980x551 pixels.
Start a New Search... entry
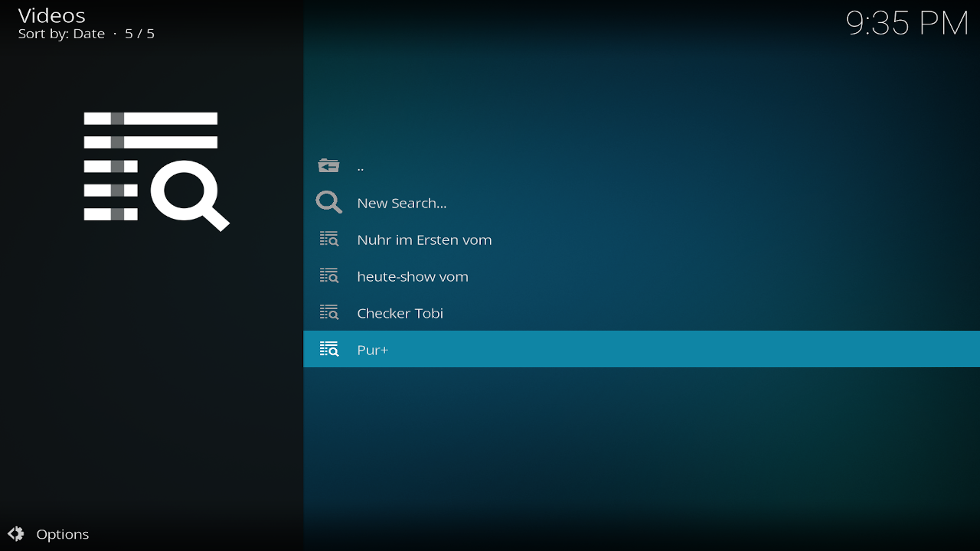[x=401, y=204]
